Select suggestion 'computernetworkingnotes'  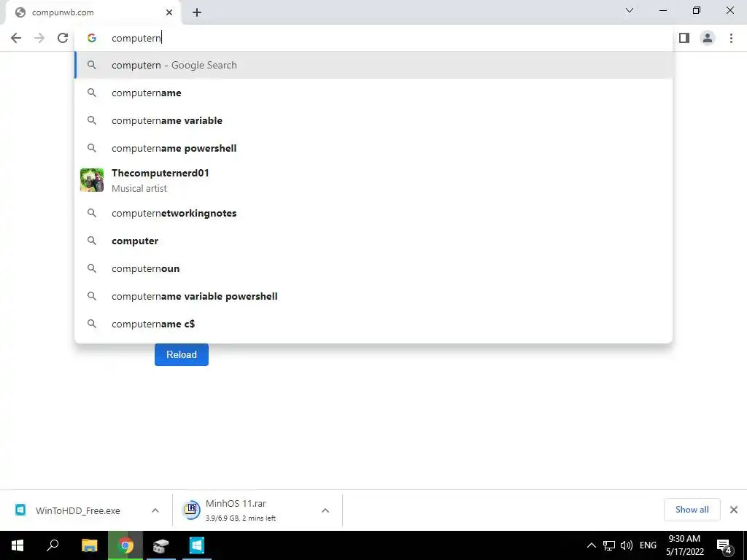tap(373, 214)
